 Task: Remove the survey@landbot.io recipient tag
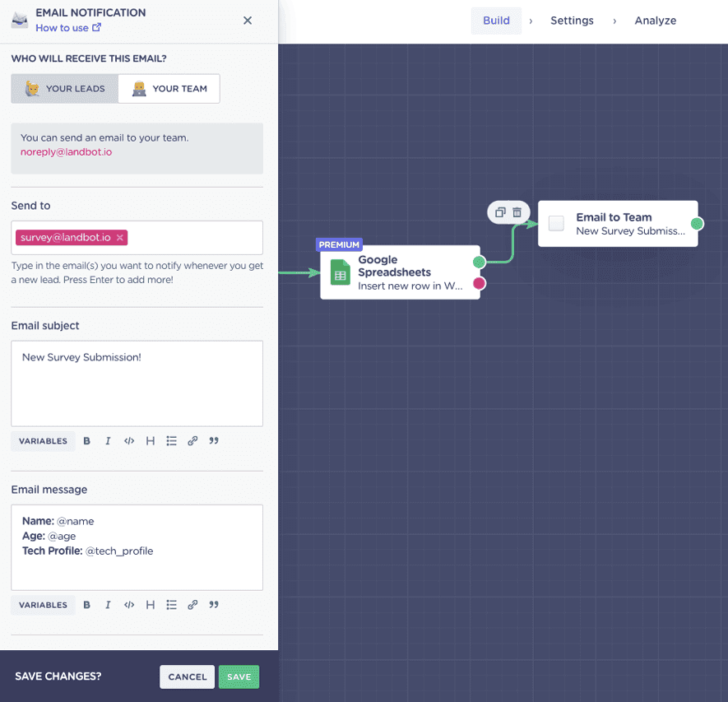[120, 236]
